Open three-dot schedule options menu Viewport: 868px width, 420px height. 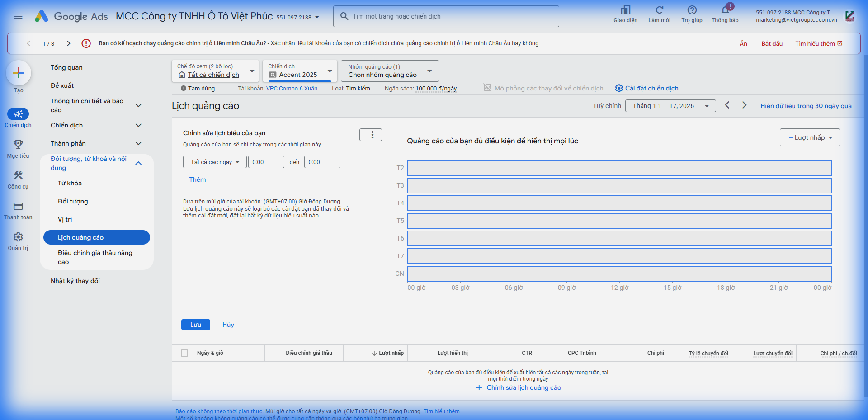pyautogui.click(x=371, y=135)
